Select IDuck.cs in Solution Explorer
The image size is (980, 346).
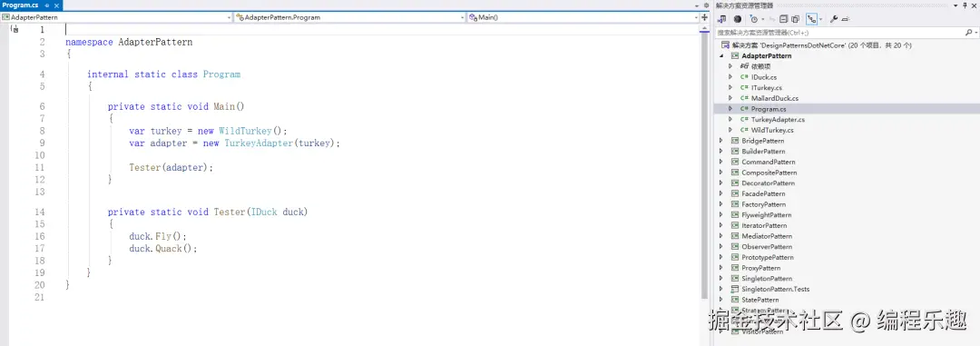(x=764, y=77)
